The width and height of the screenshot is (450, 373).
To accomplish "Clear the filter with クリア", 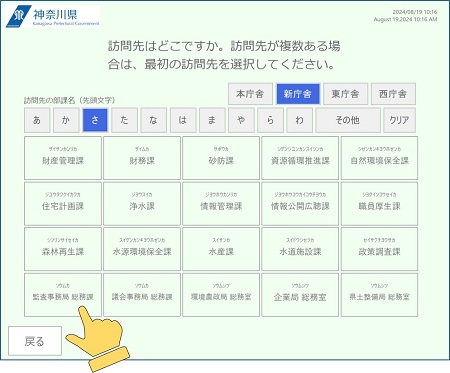I will 399,120.
